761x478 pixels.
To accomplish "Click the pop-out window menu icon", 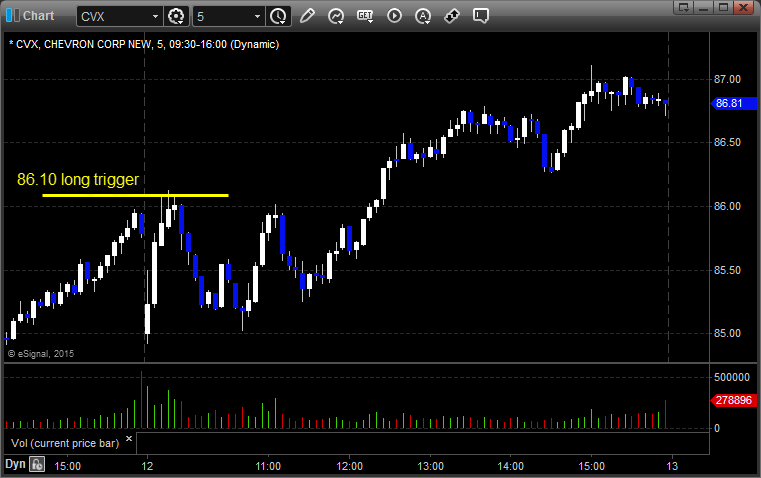I will click(684, 7).
